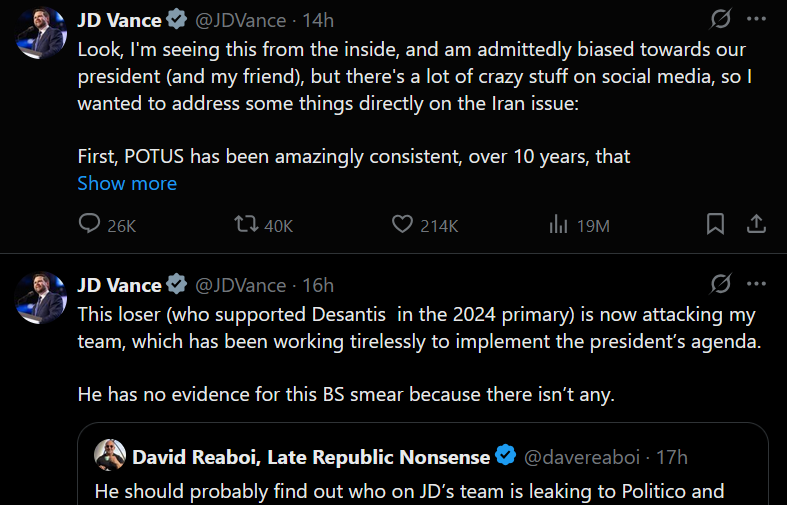Like the tweet with 214K likes
Screen dimensions: 787x505
402,224
